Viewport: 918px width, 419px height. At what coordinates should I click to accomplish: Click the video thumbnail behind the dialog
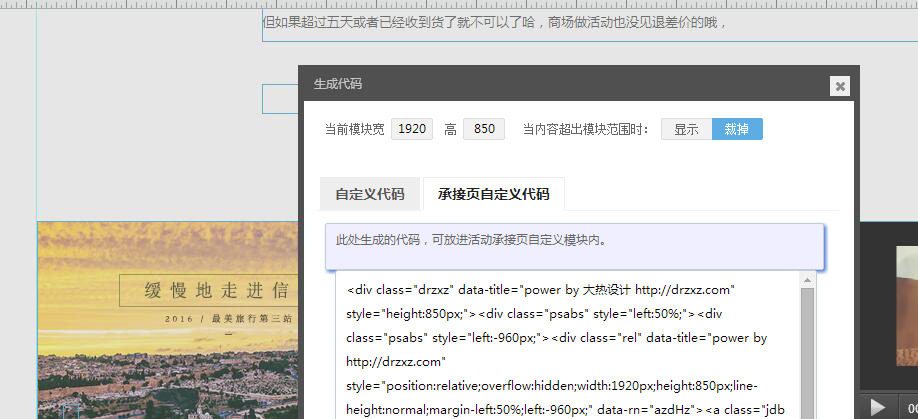(907, 305)
